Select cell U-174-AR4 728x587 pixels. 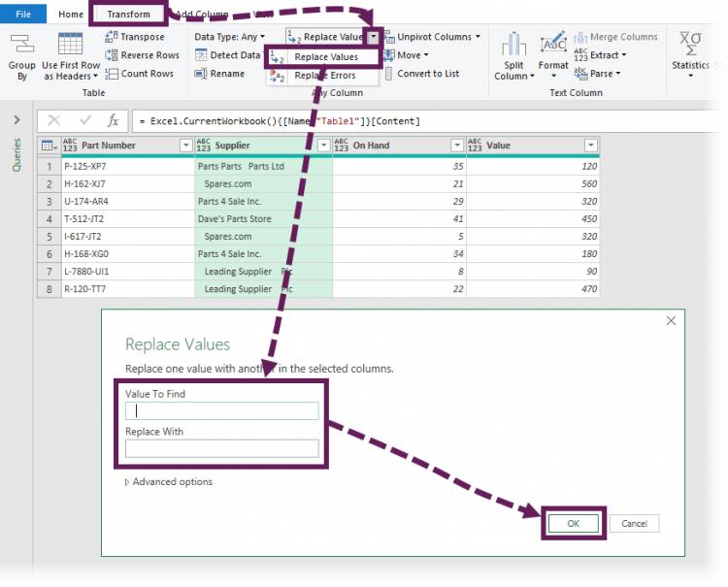(x=128, y=202)
